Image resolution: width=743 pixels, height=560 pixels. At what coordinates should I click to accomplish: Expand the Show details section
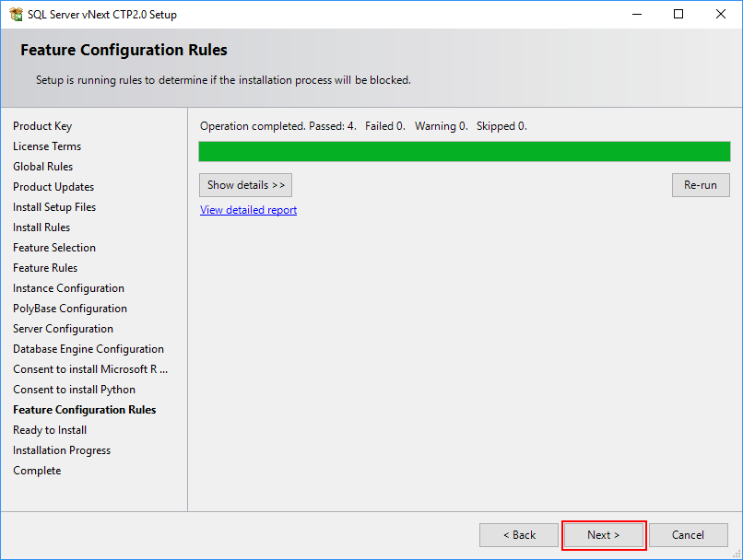pyautogui.click(x=245, y=184)
